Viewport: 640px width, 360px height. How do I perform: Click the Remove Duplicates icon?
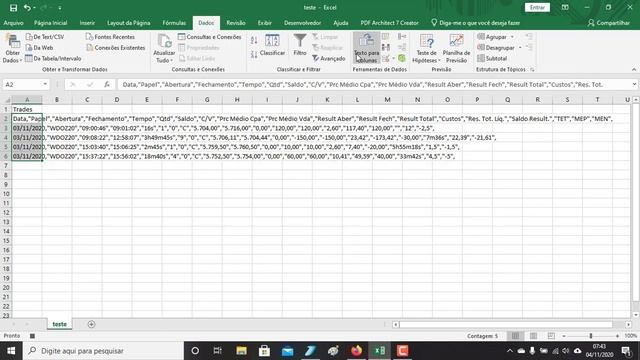(385, 48)
